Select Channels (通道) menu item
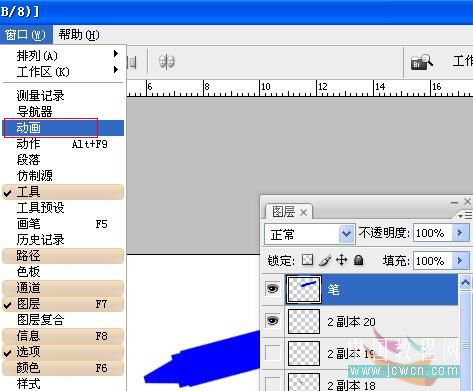The height and width of the screenshot is (391, 473). tap(63, 288)
